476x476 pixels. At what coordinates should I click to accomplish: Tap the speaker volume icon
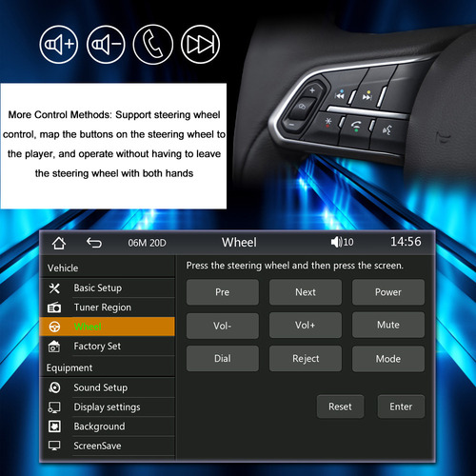[x=336, y=242]
